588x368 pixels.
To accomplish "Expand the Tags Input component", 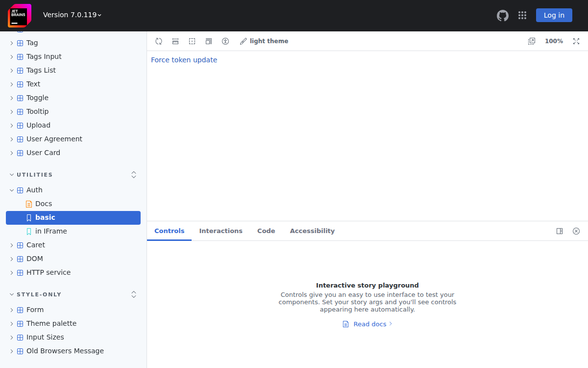I will 73,56.
